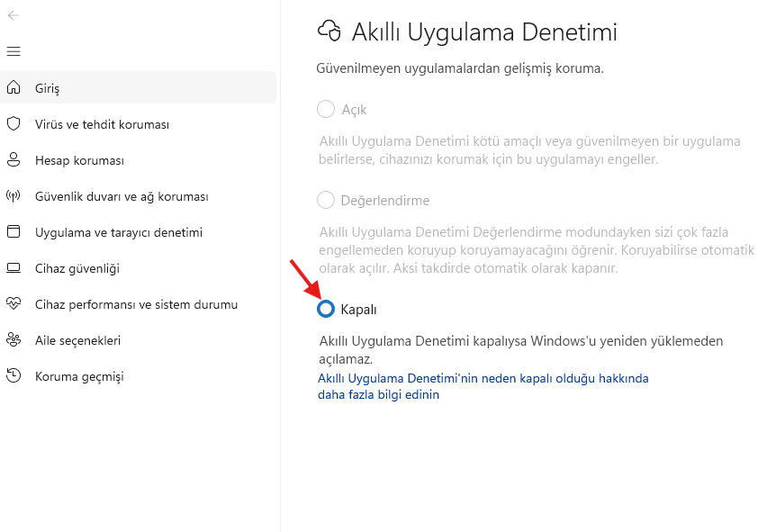Click the Akıllı Uygulama Denetimi heading
The height and width of the screenshot is (532, 776).
(x=484, y=32)
